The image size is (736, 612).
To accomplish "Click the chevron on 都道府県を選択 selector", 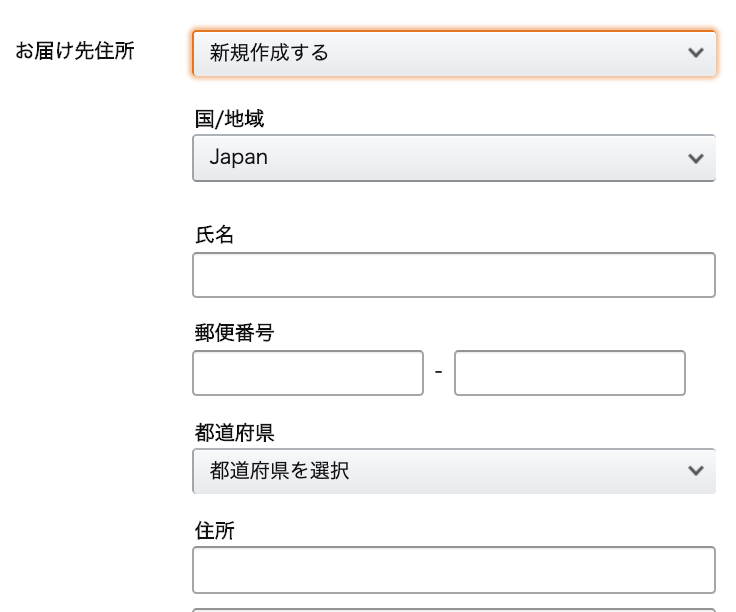I will click(696, 470).
